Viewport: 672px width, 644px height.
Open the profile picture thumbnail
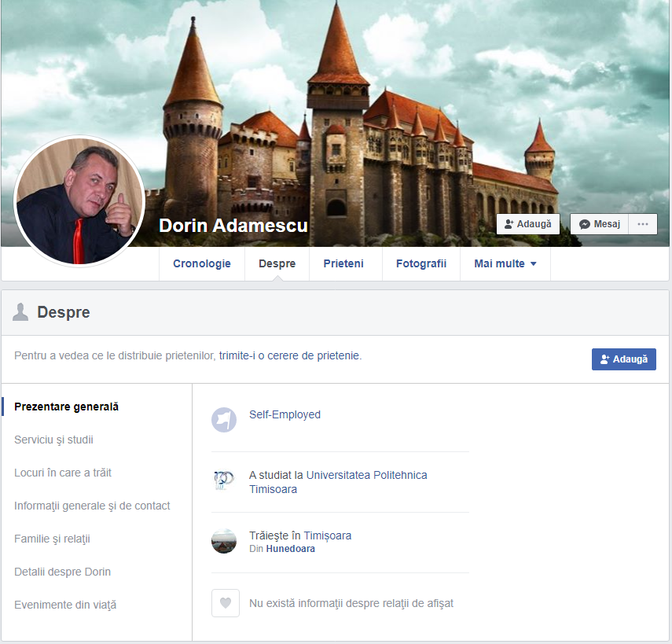click(x=79, y=201)
